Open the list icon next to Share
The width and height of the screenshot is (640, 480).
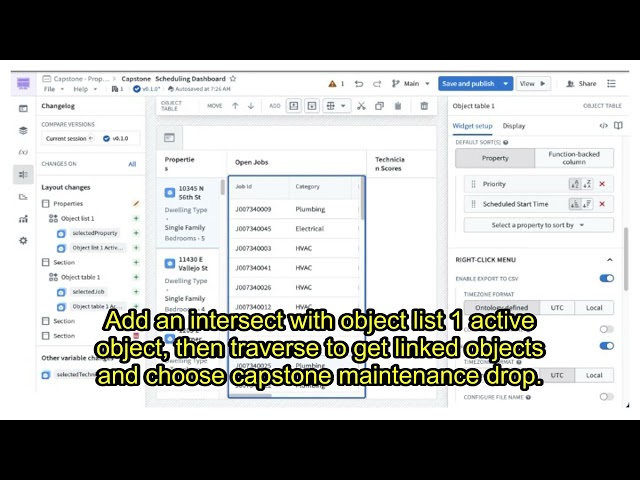(611, 84)
